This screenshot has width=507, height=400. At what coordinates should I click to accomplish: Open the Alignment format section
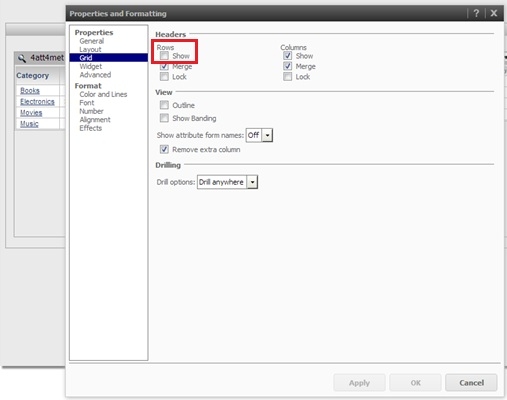click(x=95, y=120)
